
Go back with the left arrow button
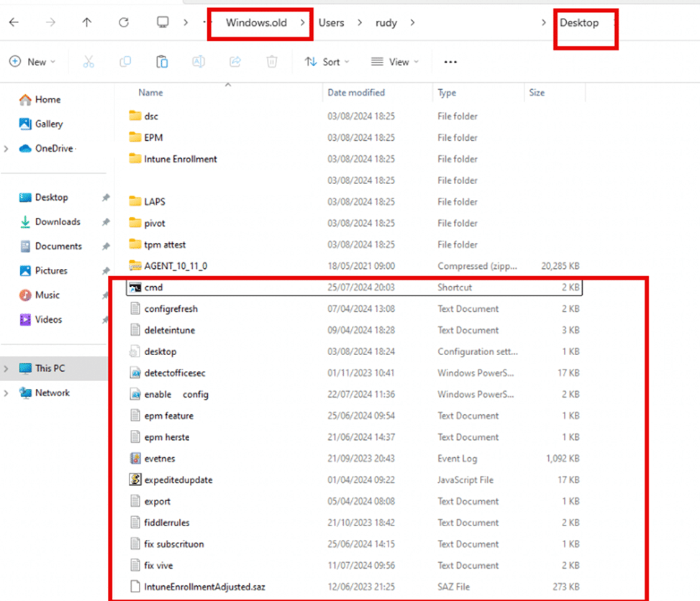pyautogui.click(x=14, y=22)
